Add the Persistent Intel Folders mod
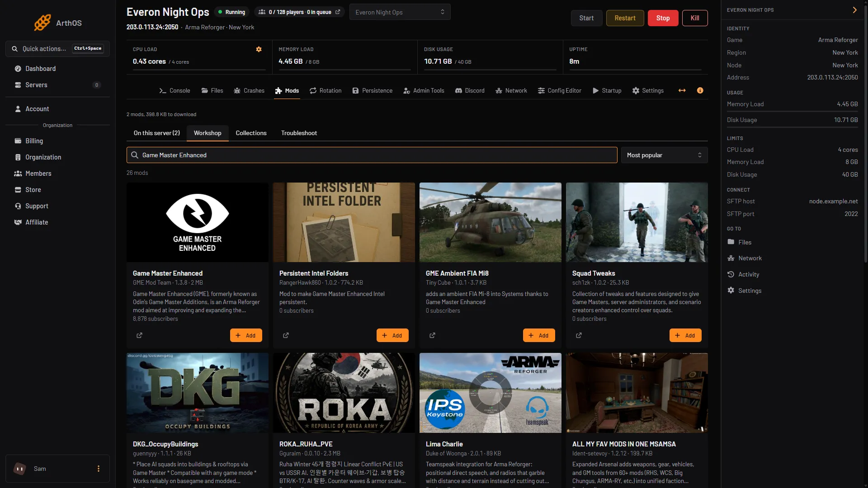This screenshot has height=488, width=868. [x=392, y=335]
